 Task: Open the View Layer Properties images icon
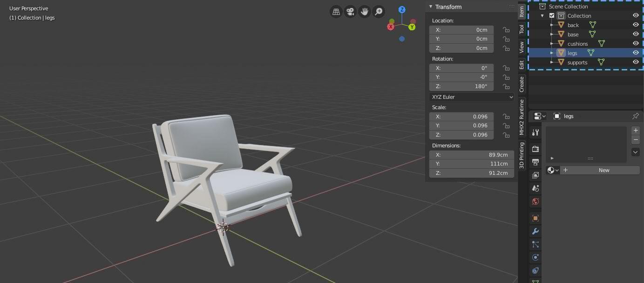535,175
